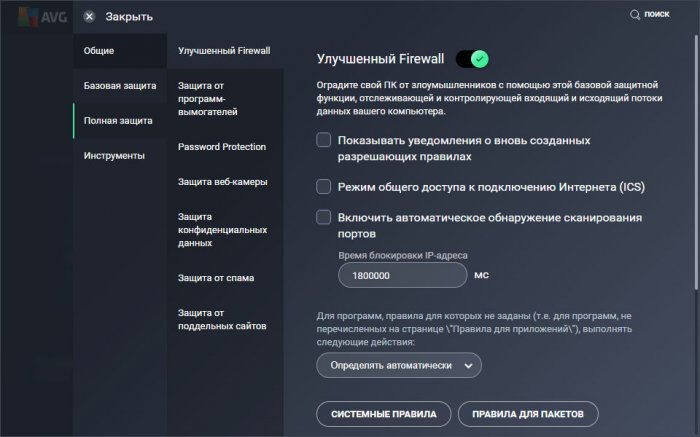Click the ПРАВИЛА ДЛЯ ПАКЕТОВ button
The image size is (700, 437).
[x=528, y=413]
